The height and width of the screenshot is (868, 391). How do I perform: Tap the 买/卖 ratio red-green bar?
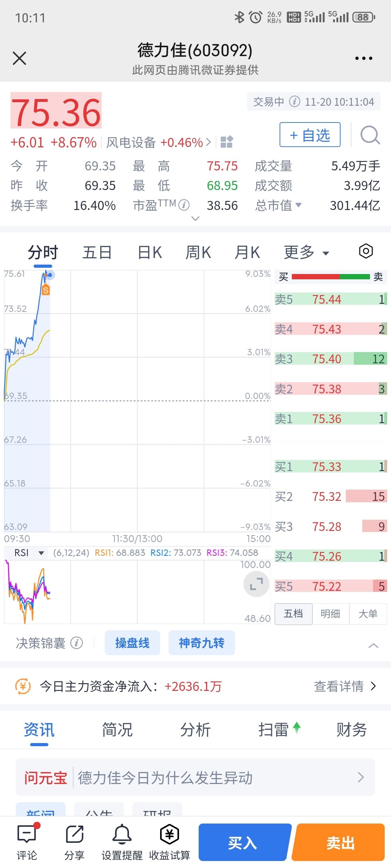coord(331,277)
